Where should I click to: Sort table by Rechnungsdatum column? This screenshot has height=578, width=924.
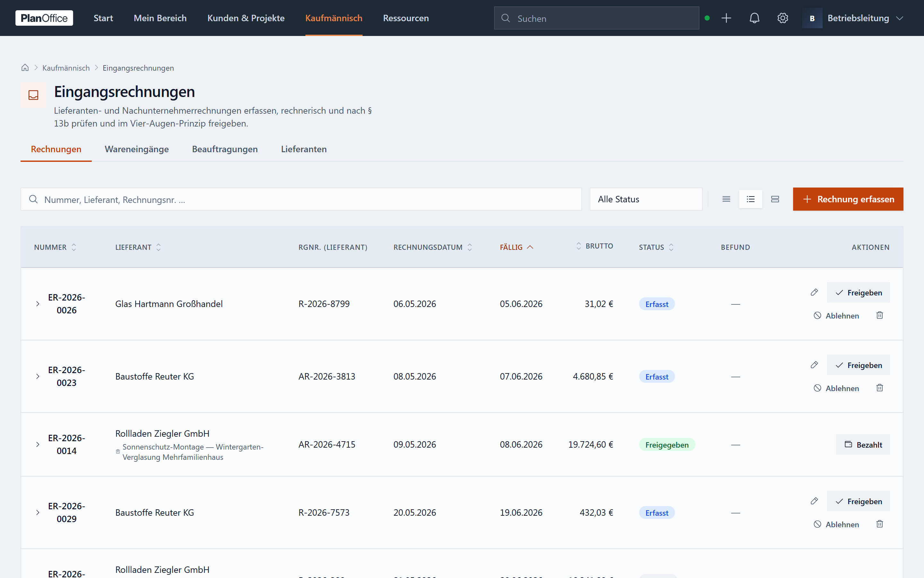(x=432, y=247)
